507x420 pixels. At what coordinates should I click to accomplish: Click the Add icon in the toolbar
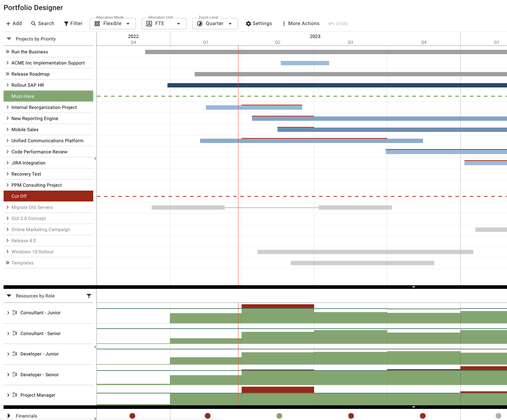[14, 23]
